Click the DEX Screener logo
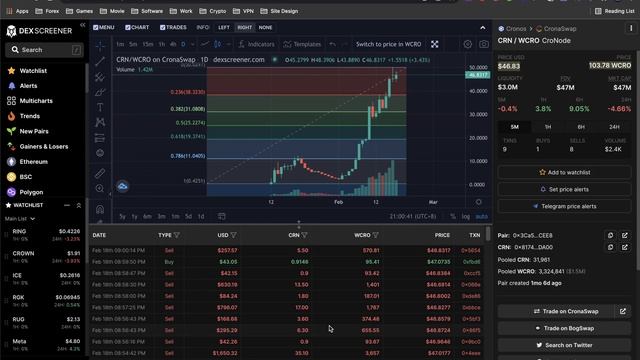This screenshot has width=640, height=360. tap(39, 31)
